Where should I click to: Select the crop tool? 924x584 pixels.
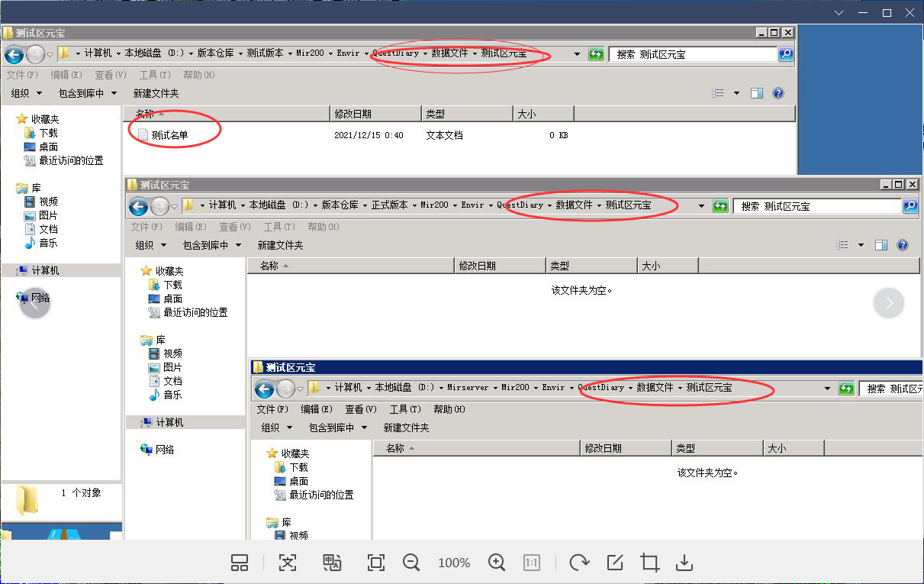pyautogui.click(x=650, y=563)
